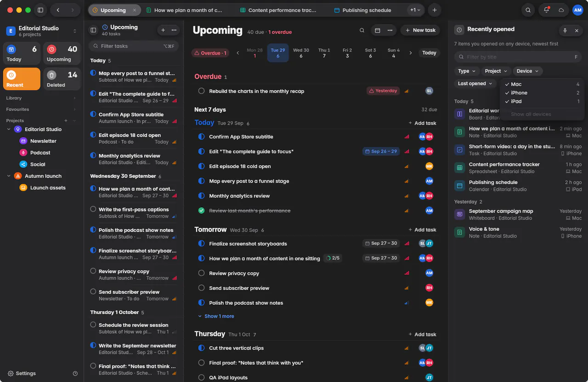588x382 pixels.
Task: Collapse the Autumn launch project tree
Action: [9, 176]
